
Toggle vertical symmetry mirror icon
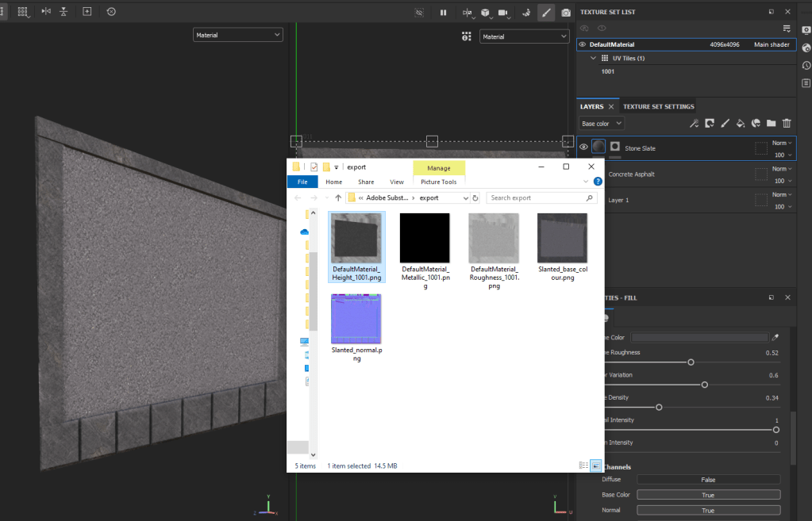coord(63,12)
